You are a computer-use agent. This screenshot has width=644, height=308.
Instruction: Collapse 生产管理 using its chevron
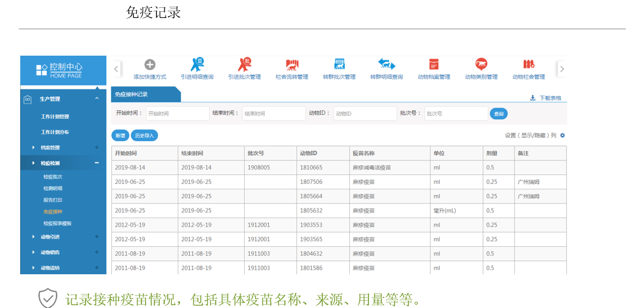[97, 98]
